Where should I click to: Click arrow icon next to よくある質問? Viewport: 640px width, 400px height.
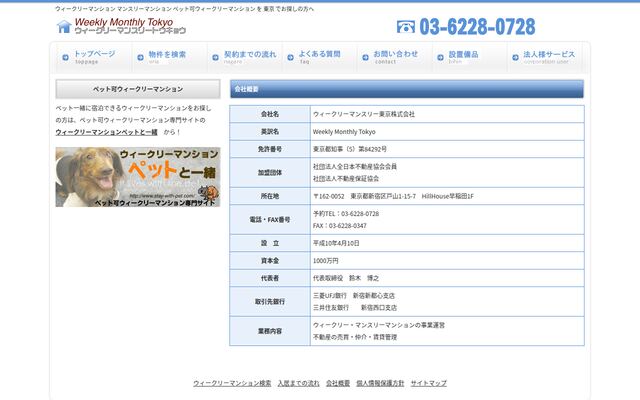point(291,58)
